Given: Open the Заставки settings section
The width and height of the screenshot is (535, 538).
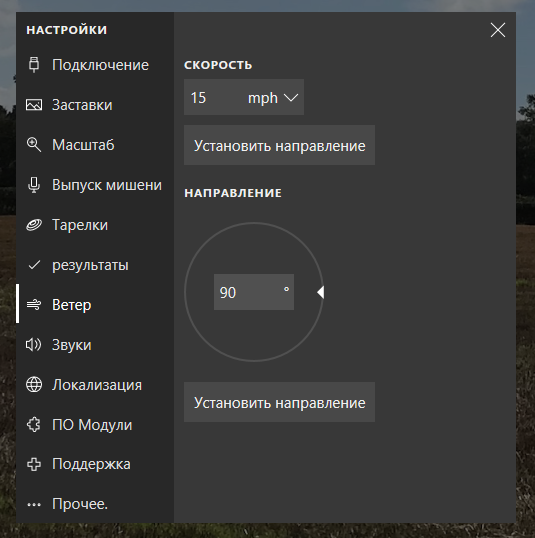Looking at the screenshot, I should 95,105.
